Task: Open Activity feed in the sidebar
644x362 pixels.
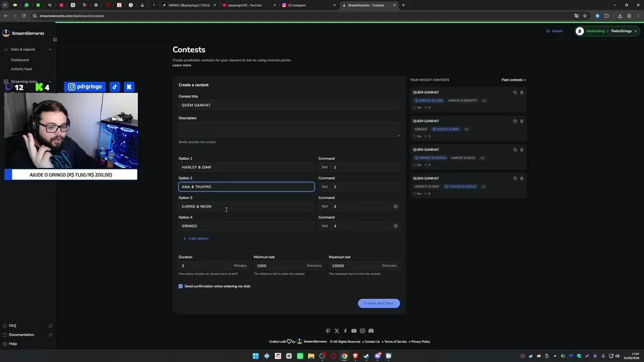Action: pyautogui.click(x=21, y=69)
